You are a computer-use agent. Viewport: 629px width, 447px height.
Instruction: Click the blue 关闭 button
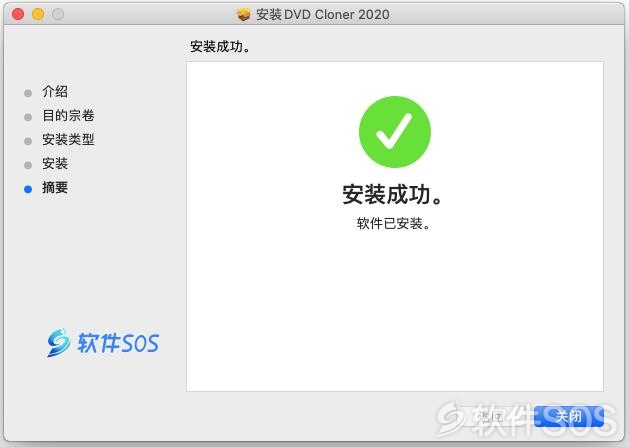(569, 416)
